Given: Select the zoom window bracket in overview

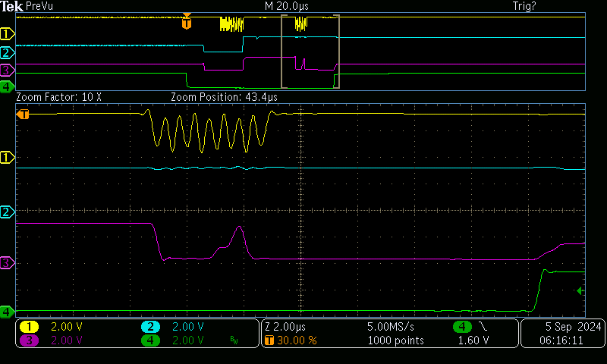Looking at the screenshot, I should [x=310, y=52].
